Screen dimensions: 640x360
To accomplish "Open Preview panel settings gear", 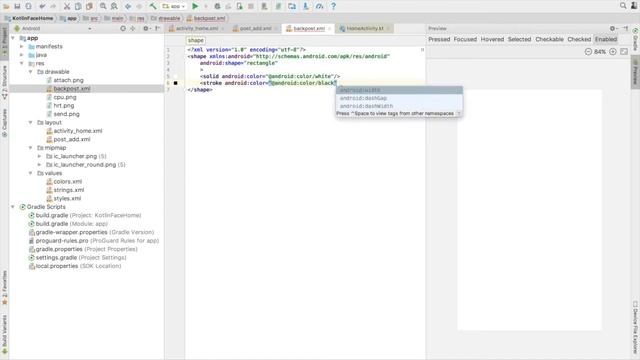I will pyautogui.click(x=612, y=29).
